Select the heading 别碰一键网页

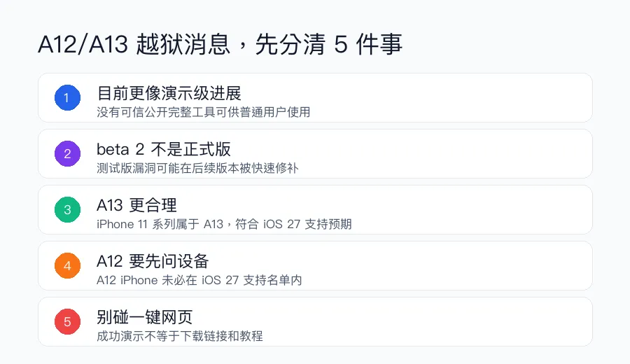145,317
